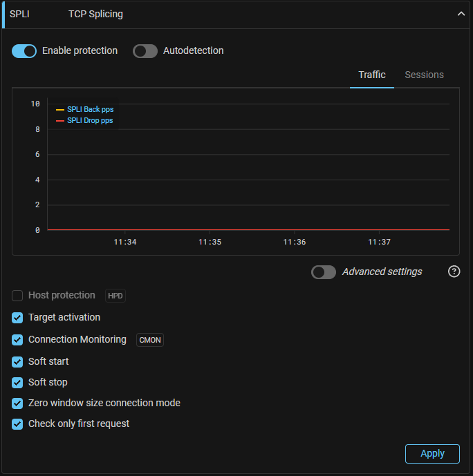Switch to the Traffic tab
Viewport: 473px width, 476px height.
click(372, 75)
